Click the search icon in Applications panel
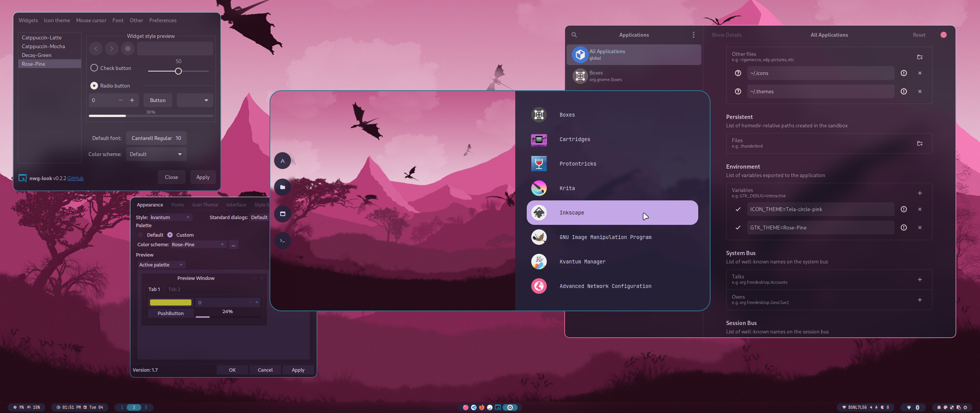 pyautogui.click(x=574, y=35)
